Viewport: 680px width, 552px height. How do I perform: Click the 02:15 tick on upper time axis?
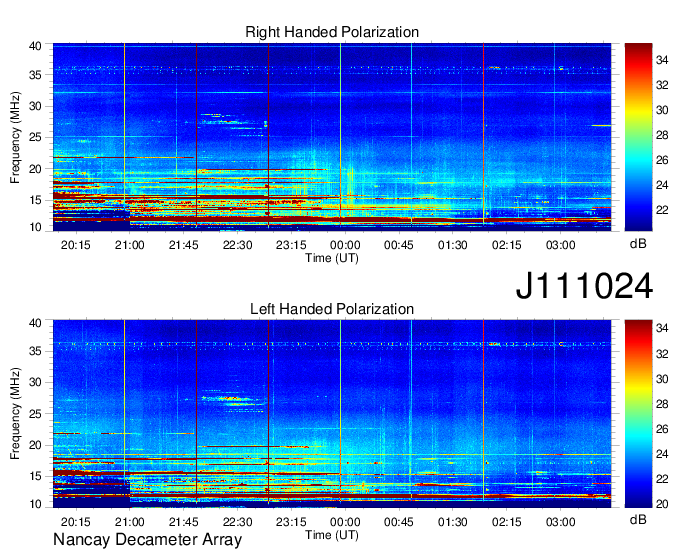coord(507,245)
